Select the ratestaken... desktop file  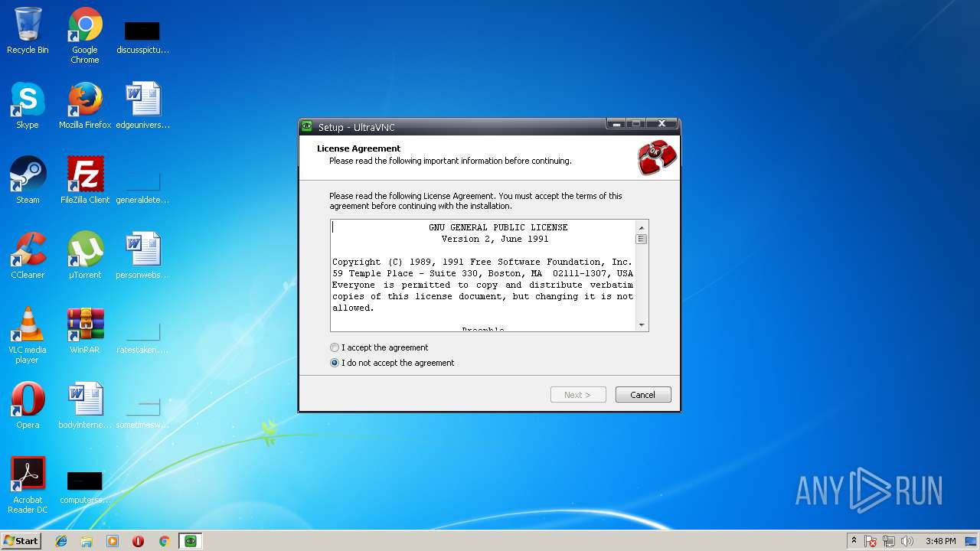[142, 337]
